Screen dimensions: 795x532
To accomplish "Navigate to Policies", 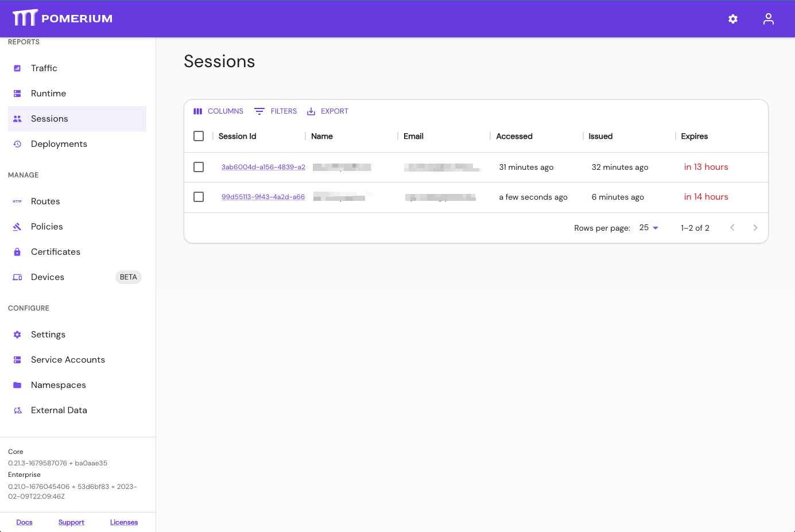I will (77, 227).
